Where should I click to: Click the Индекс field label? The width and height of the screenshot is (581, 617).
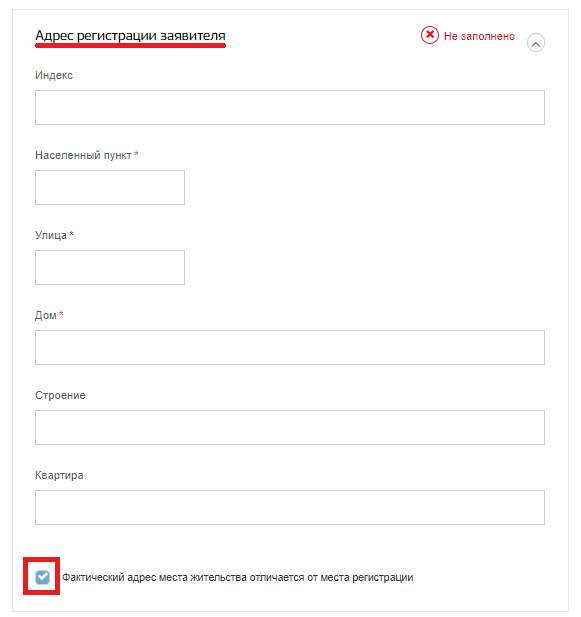pos(54,75)
